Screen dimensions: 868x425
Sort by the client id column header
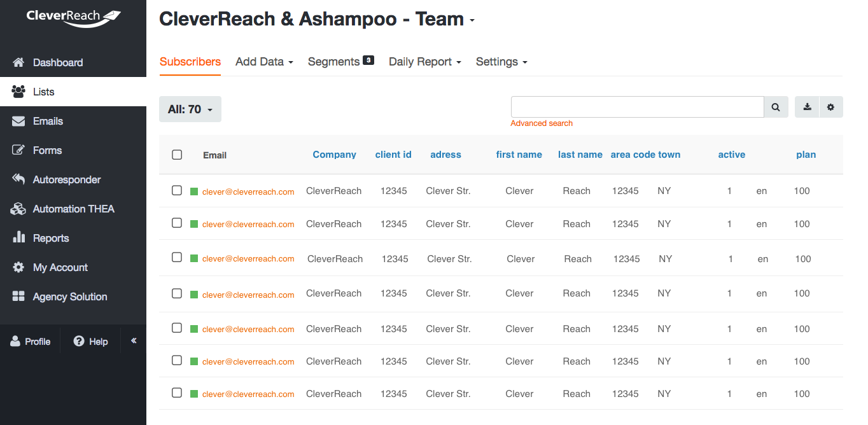(x=393, y=155)
